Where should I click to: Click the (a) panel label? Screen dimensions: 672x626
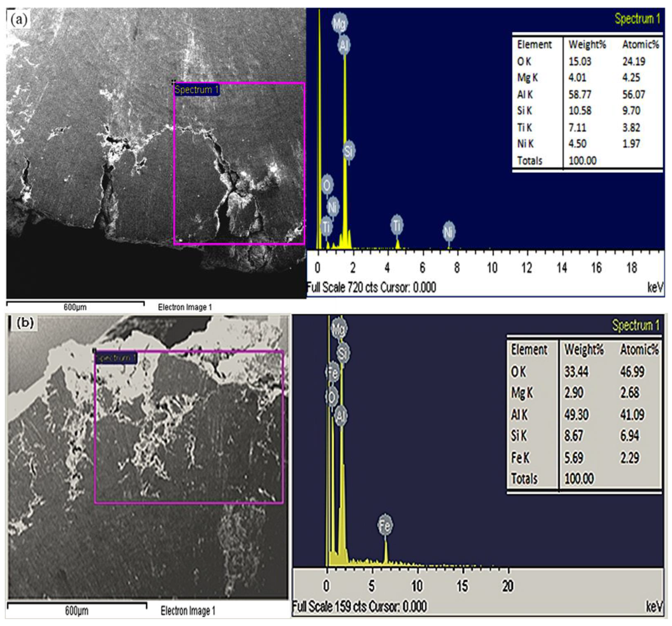click(19, 20)
